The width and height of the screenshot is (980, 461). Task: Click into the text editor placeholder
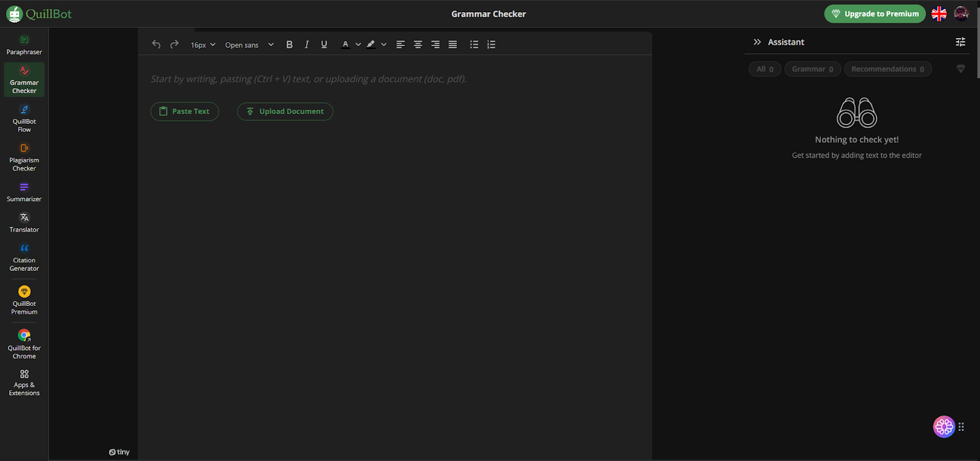click(309, 79)
